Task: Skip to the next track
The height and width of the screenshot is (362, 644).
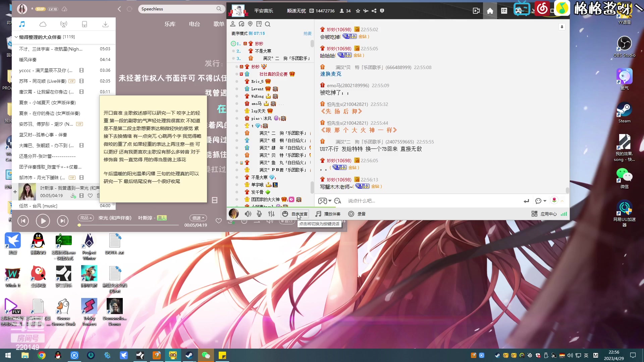Action: click(63, 221)
